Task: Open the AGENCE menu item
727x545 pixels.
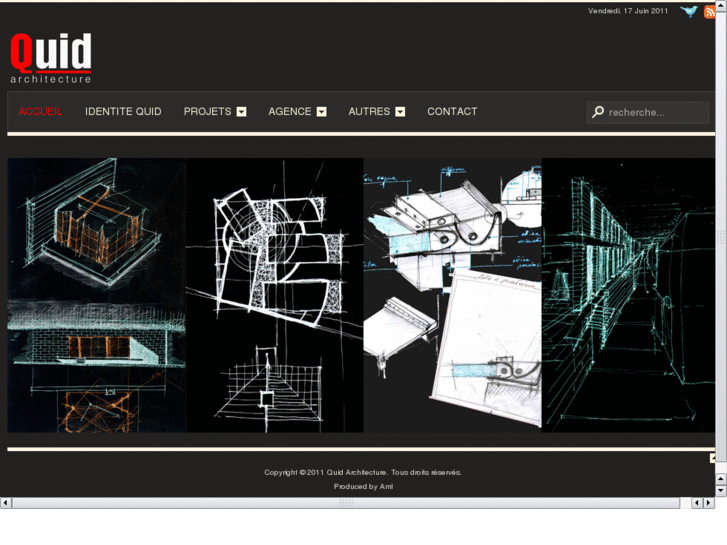Action: (x=290, y=112)
